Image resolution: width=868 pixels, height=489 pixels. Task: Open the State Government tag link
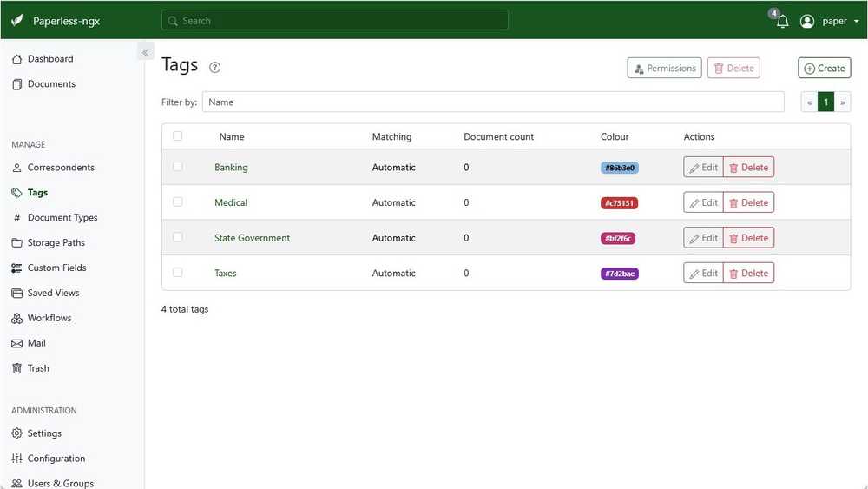pos(252,238)
